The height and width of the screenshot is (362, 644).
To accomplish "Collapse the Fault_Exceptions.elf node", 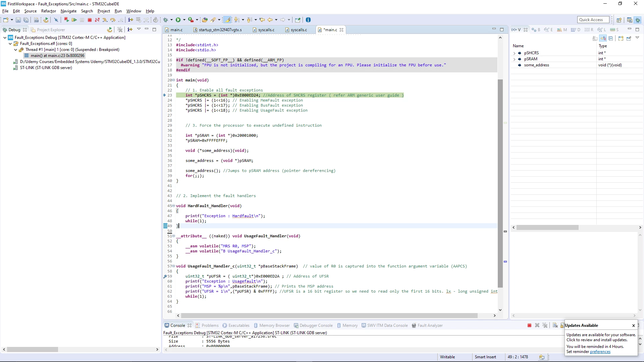I will click(x=10, y=44).
